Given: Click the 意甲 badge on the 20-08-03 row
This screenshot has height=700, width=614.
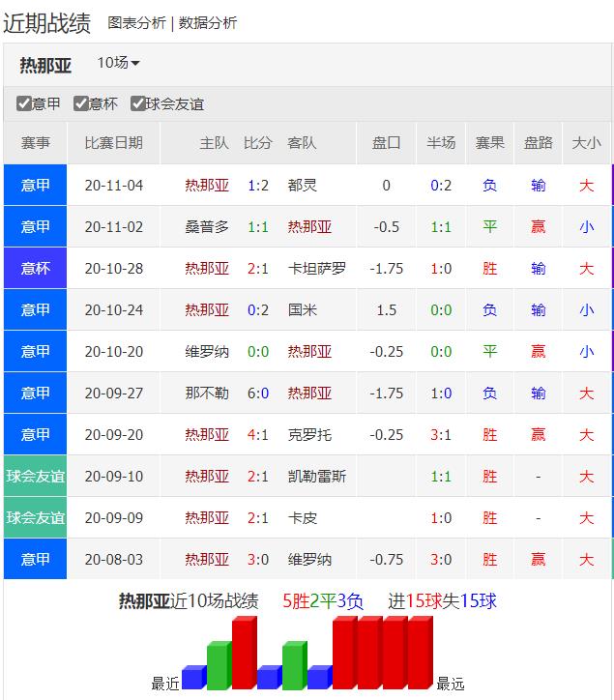Looking at the screenshot, I should pyautogui.click(x=36, y=560).
